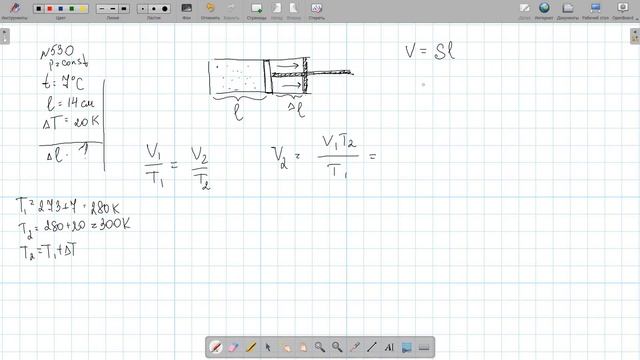640x360 pixels.
Task: Pick the medium eraser size
Action: pos(154,9)
